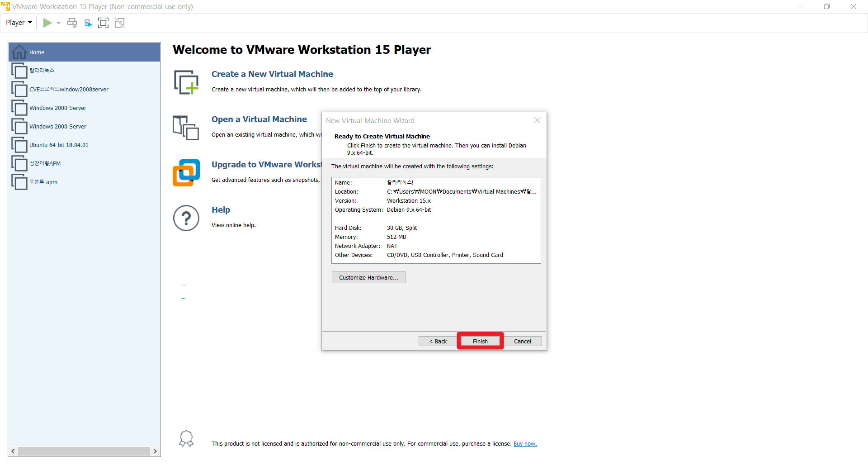Image resolution: width=868 pixels, height=466 pixels.
Task: Click the sidebar scroll right arrow
Action: [x=155, y=452]
